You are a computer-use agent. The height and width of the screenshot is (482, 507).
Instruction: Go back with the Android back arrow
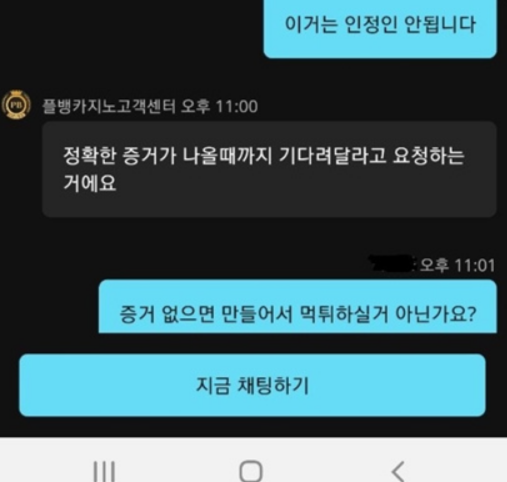398,471
